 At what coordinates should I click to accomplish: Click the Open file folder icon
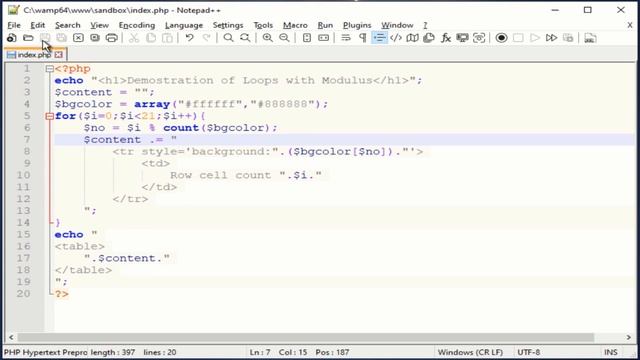(28, 38)
